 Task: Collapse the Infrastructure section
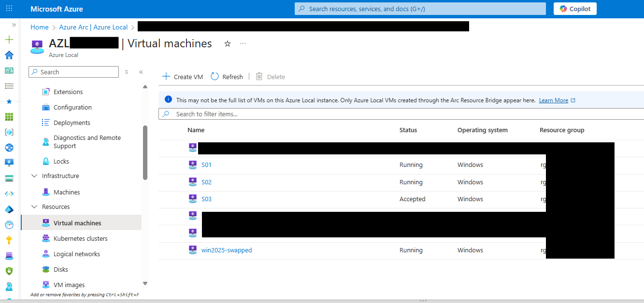(34, 176)
